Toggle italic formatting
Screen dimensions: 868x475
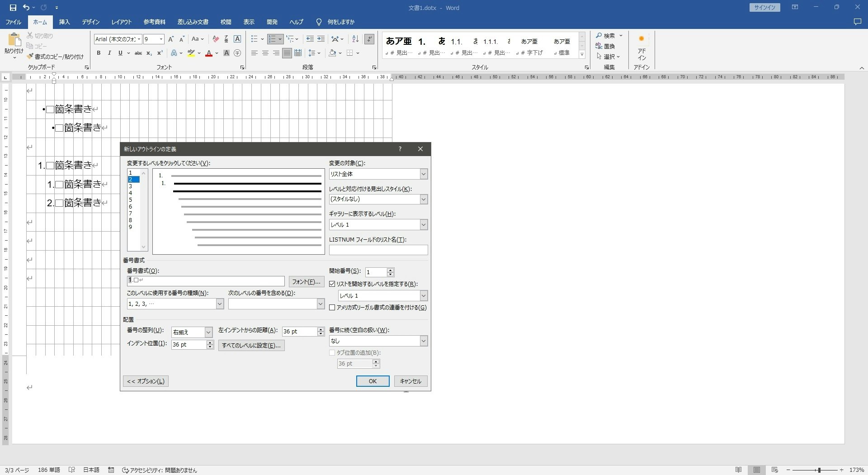tap(109, 53)
